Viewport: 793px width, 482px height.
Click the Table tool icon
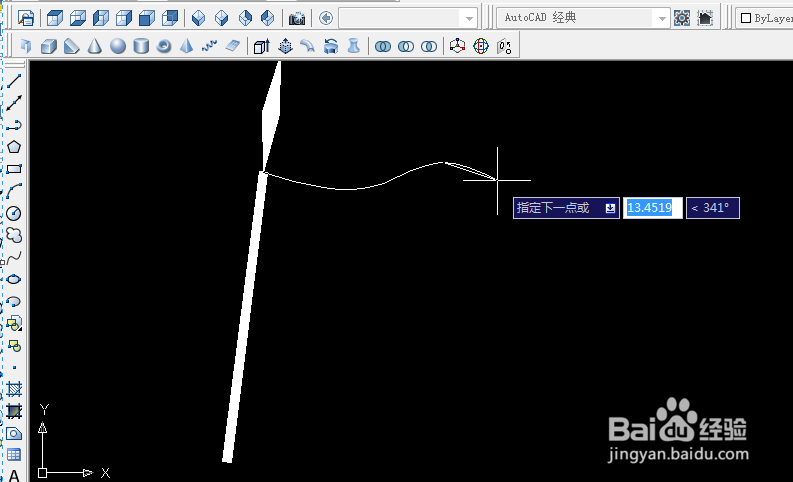pos(14,455)
